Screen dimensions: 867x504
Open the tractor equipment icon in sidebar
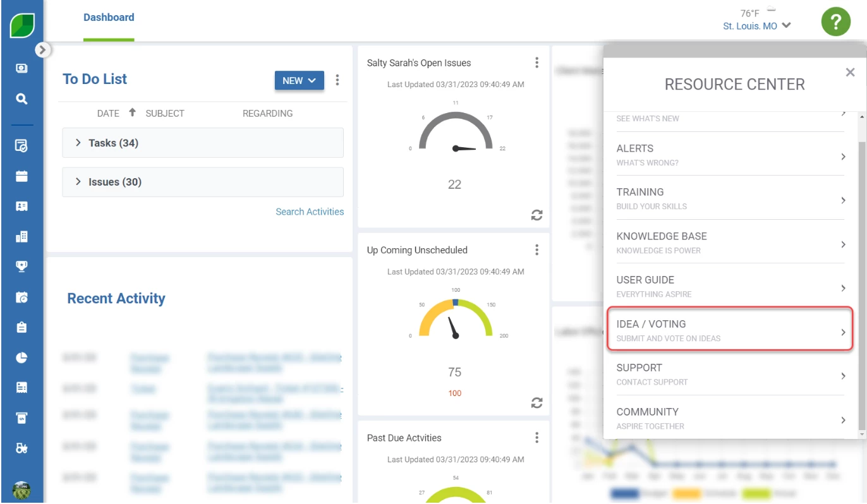point(21,448)
